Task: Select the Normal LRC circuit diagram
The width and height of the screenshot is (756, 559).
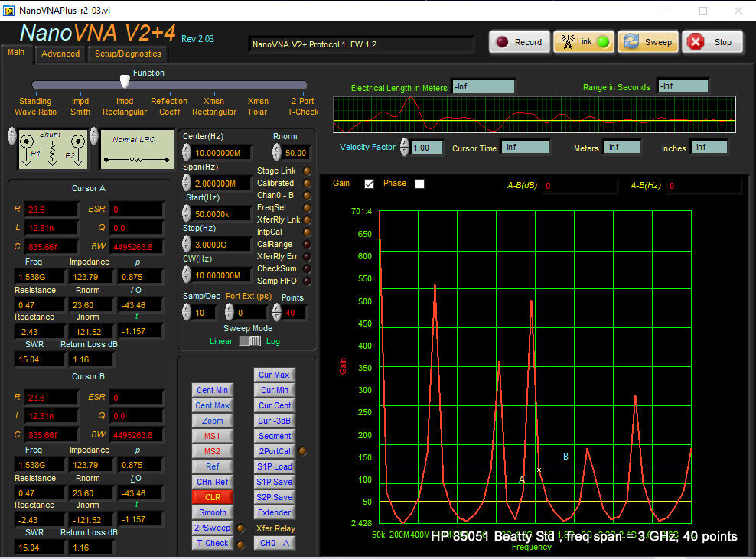Action: pos(137,149)
